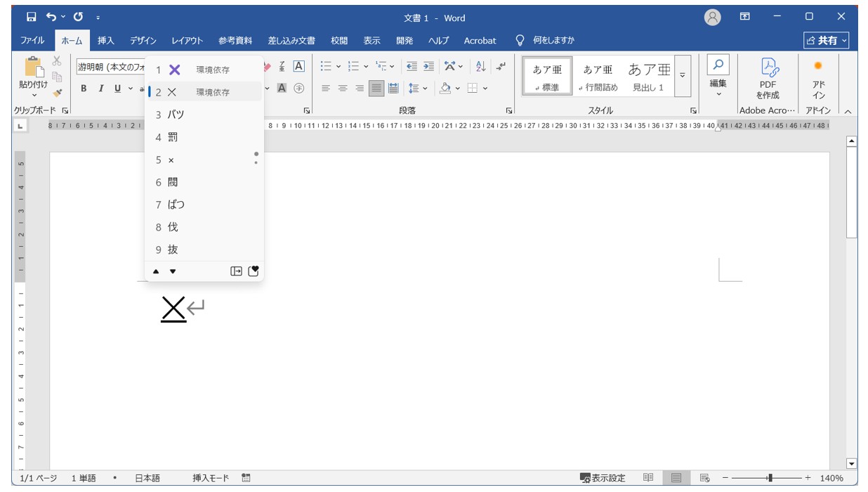The height and width of the screenshot is (492, 868).
Task: Open the 校閲 tab
Action: [x=339, y=40]
